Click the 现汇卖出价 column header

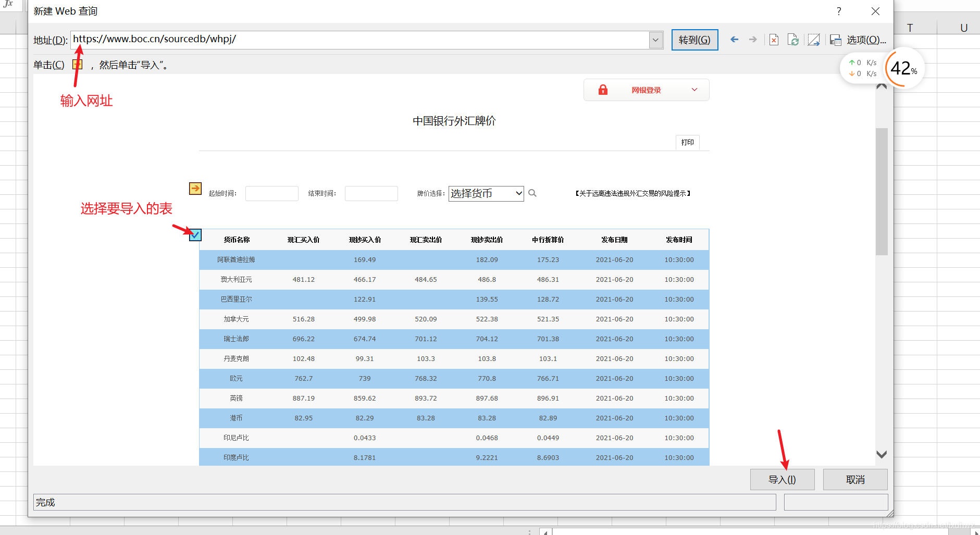(x=426, y=240)
